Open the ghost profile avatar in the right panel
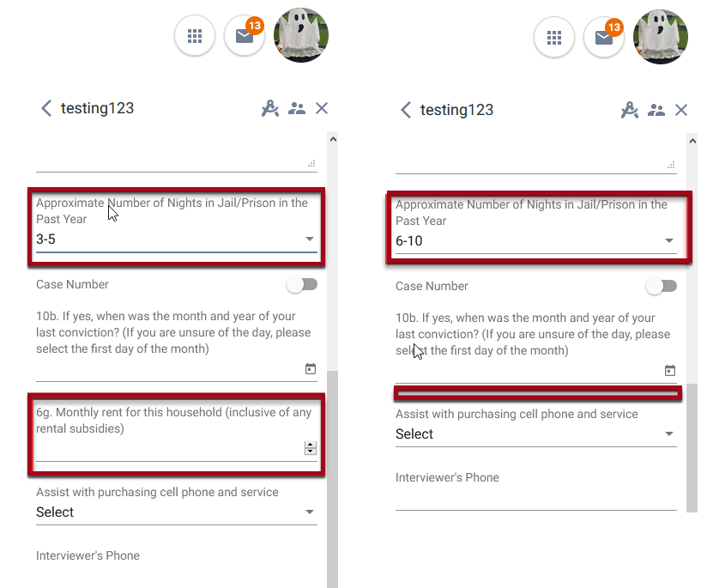This screenshot has height=588, width=707. 661,37
